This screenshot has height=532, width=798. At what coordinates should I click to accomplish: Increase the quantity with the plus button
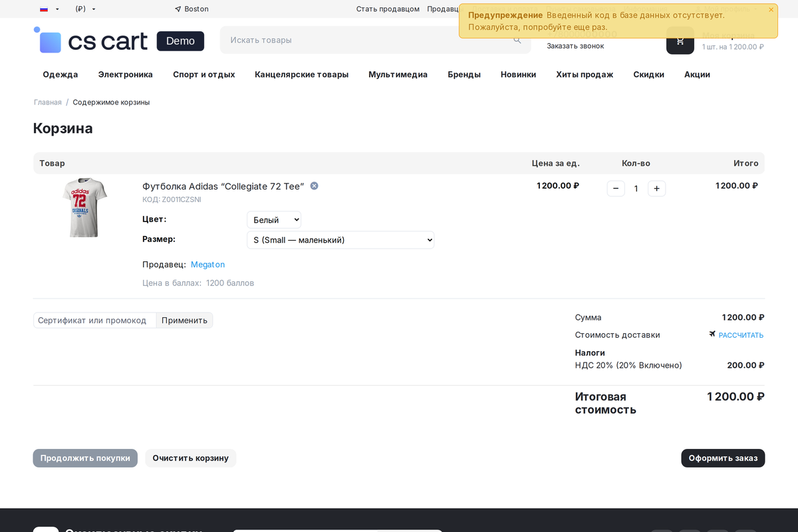(x=657, y=189)
